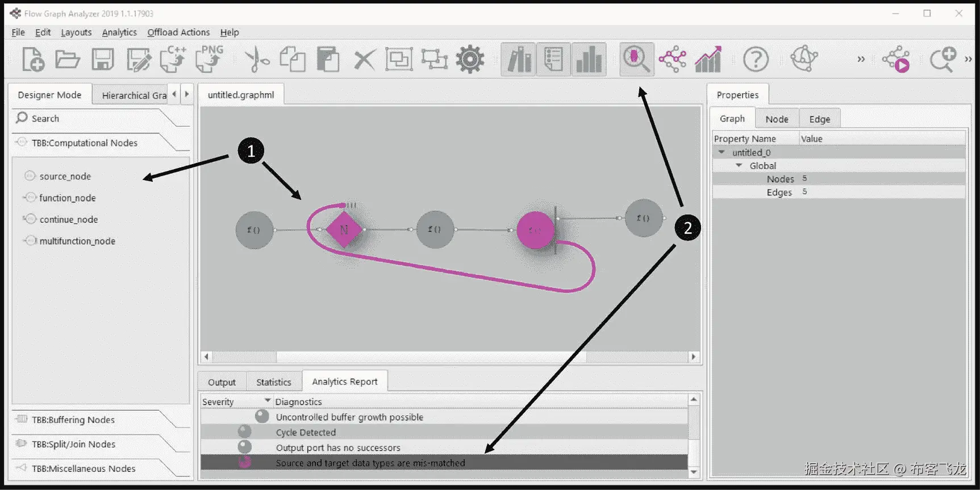Image resolution: width=980 pixels, height=490 pixels.
Task: Open the Node properties tab
Action: pos(777,119)
